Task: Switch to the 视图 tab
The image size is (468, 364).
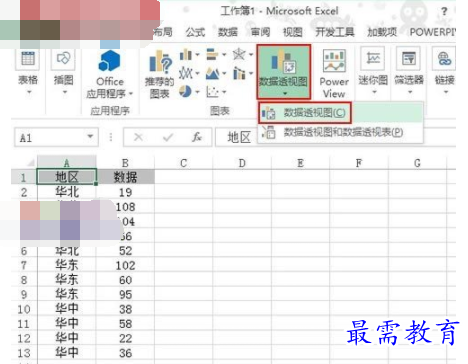Action: tap(293, 32)
